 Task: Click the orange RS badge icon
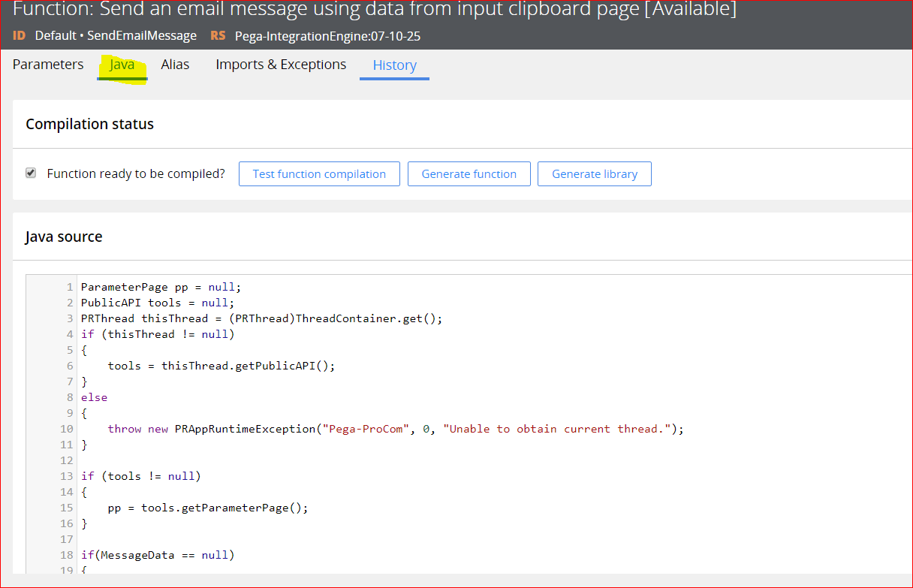[x=217, y=35]
